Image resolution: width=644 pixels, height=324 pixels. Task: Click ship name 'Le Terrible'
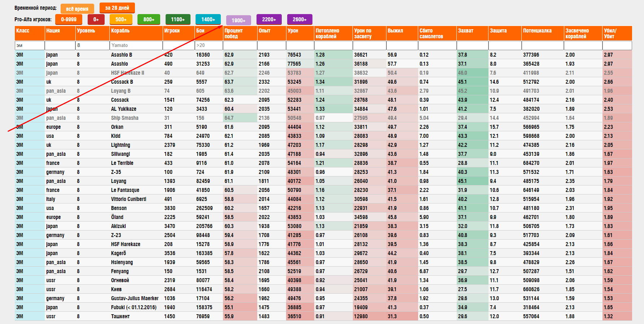coord(122,163)
